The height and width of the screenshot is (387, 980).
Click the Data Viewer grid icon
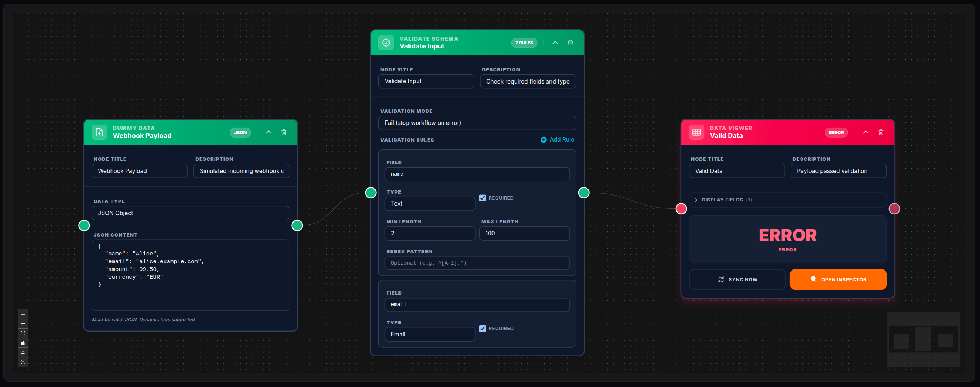click(x=696, y=132)
